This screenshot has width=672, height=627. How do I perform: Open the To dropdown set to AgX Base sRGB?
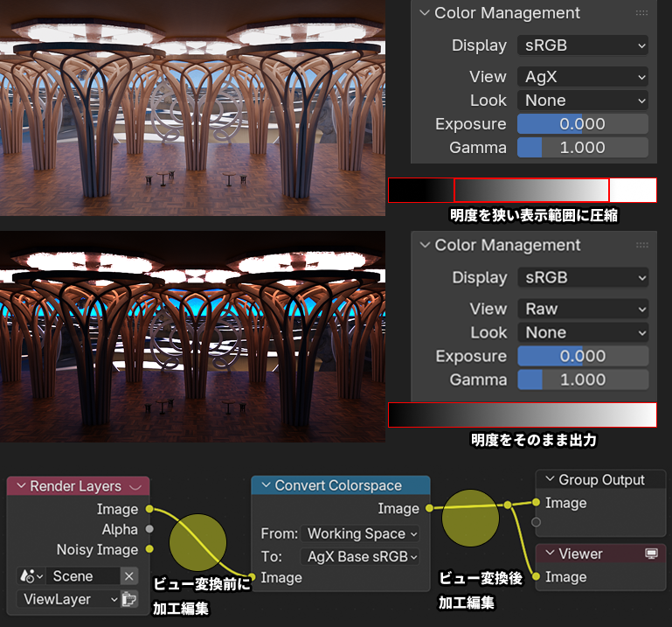pyautogui.click(x=361, y=556)
